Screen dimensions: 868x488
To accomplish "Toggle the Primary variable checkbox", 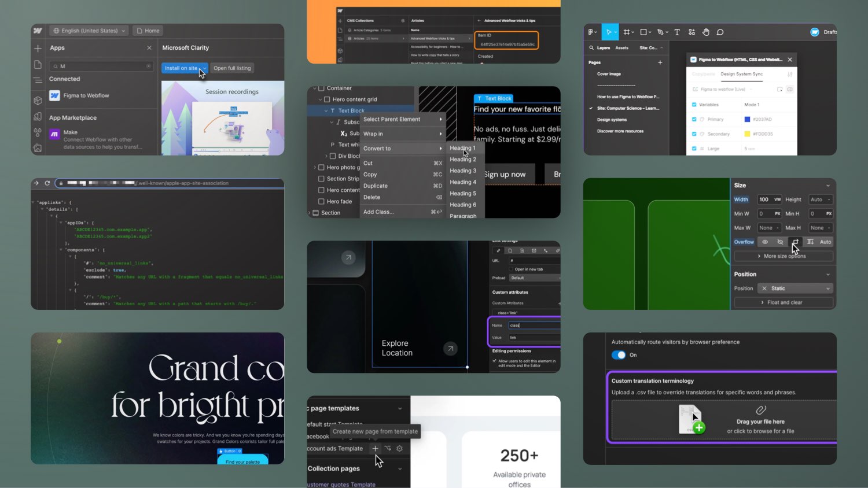I will point(694,119).
